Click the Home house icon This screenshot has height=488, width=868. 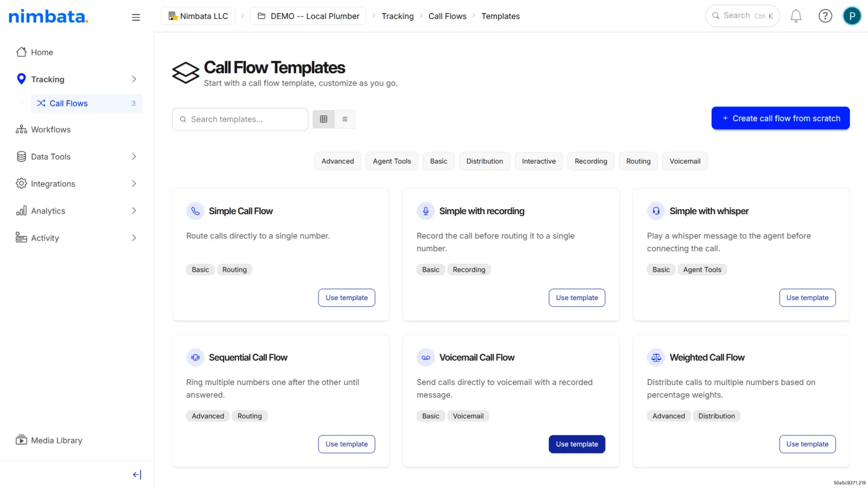coord(21,52)
